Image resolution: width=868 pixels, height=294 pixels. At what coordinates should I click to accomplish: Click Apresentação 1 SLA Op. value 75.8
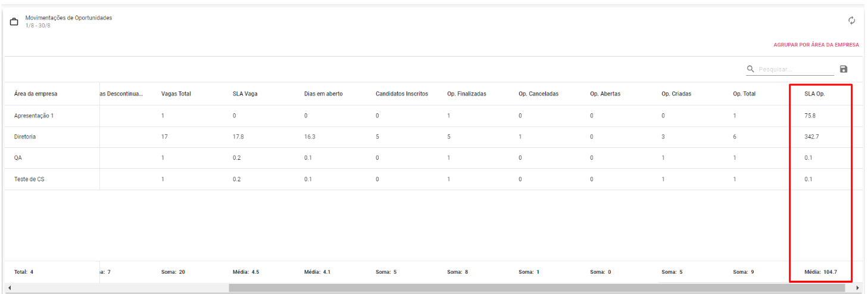(x=810, y=116)
